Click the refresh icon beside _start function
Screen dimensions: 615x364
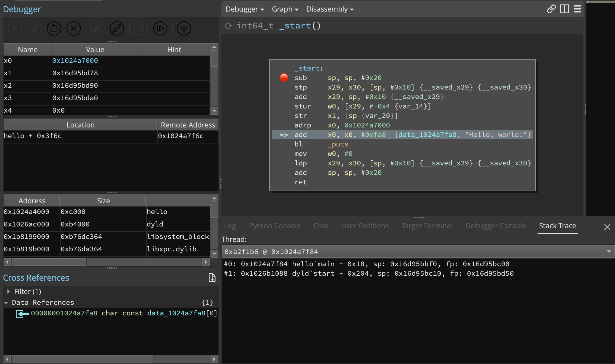pyautogui.click(x=228, y=26)
